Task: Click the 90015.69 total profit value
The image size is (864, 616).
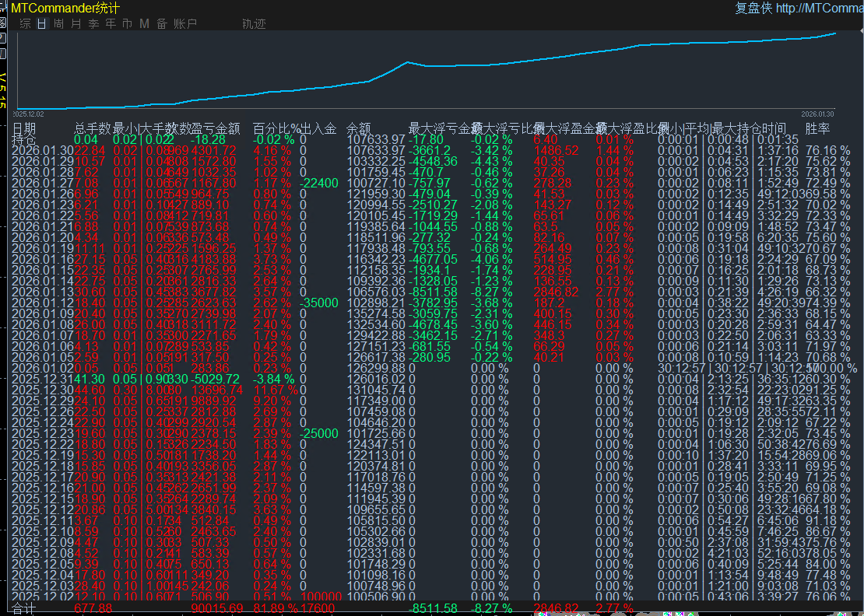Action: [x=216, y=608]
